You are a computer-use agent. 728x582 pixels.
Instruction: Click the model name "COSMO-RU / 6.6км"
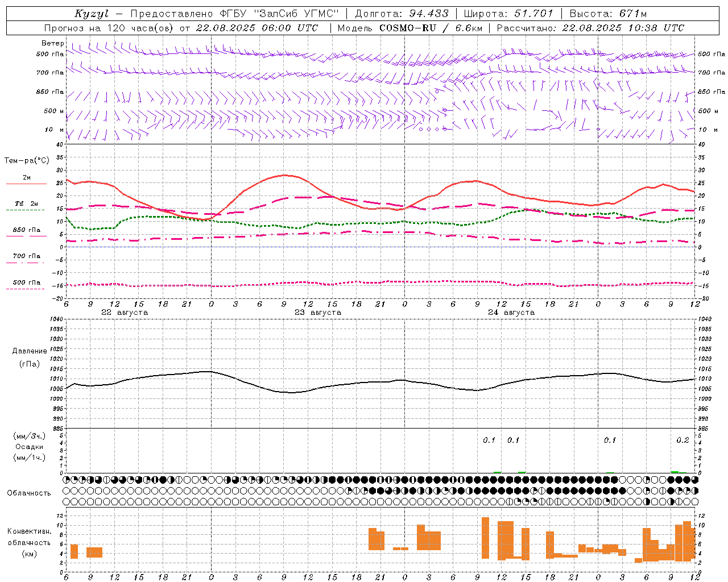431,28
